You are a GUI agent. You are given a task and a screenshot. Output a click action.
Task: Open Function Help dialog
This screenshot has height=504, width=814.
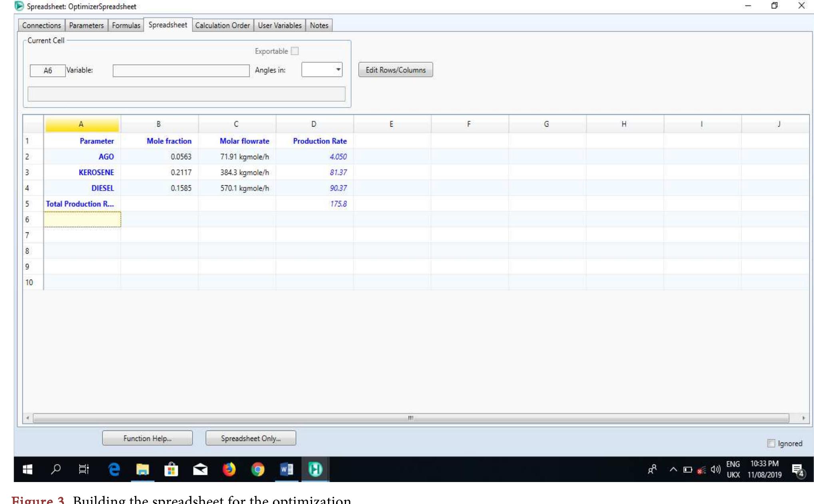coord(147,438)
